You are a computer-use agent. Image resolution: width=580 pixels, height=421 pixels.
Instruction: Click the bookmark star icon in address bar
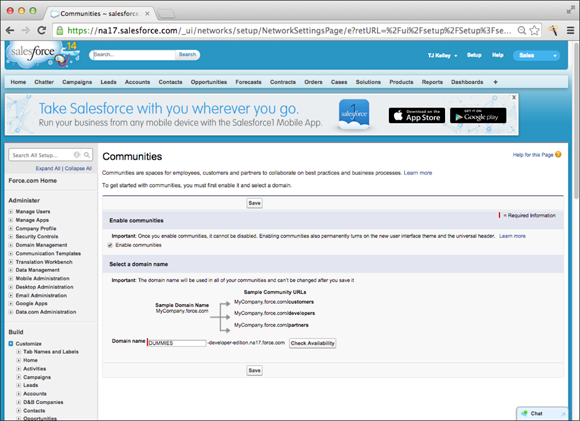(x=534, y=30)
